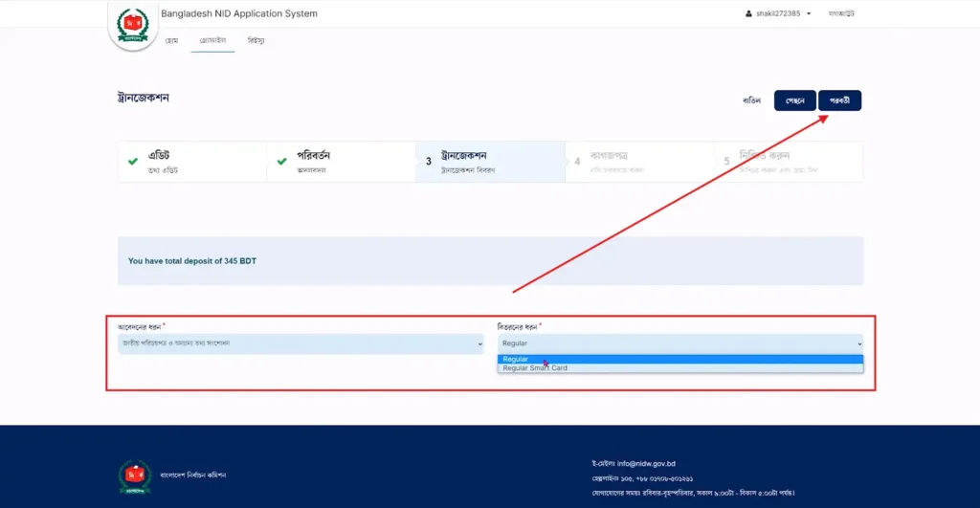Click the পেছনে back button
980x508 pixels.
click(x=794, y=100)
